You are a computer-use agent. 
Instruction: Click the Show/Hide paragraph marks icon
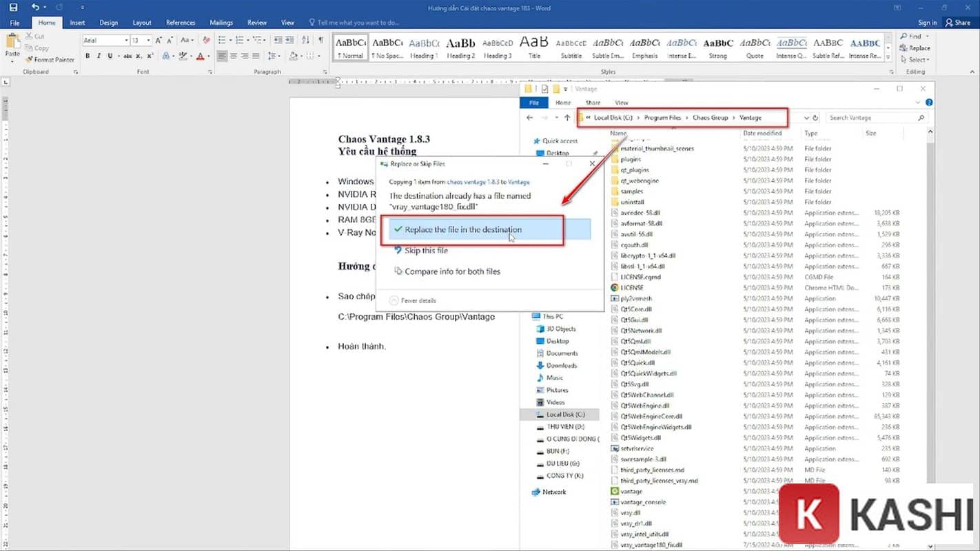[320, 41]
